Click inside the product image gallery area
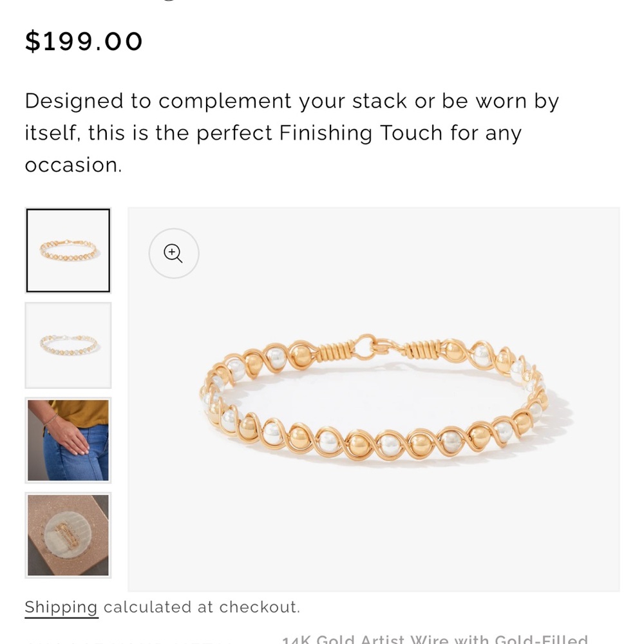 click(x=374, y=399)
